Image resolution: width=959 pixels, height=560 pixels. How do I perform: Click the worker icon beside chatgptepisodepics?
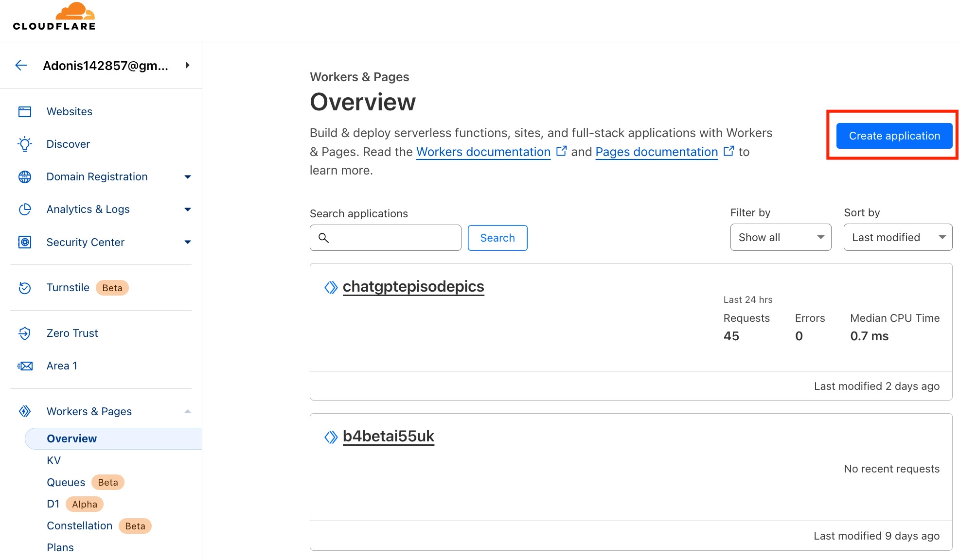(x=331, y=287)
